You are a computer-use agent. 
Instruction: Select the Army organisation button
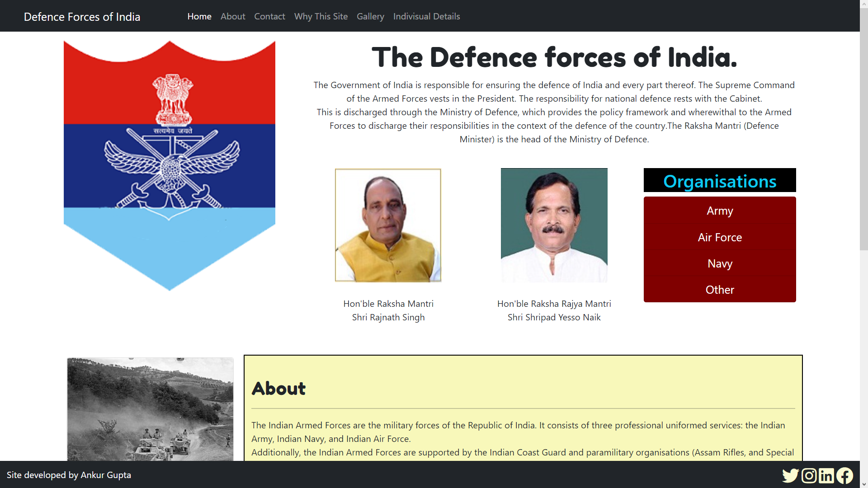point(719,211)
